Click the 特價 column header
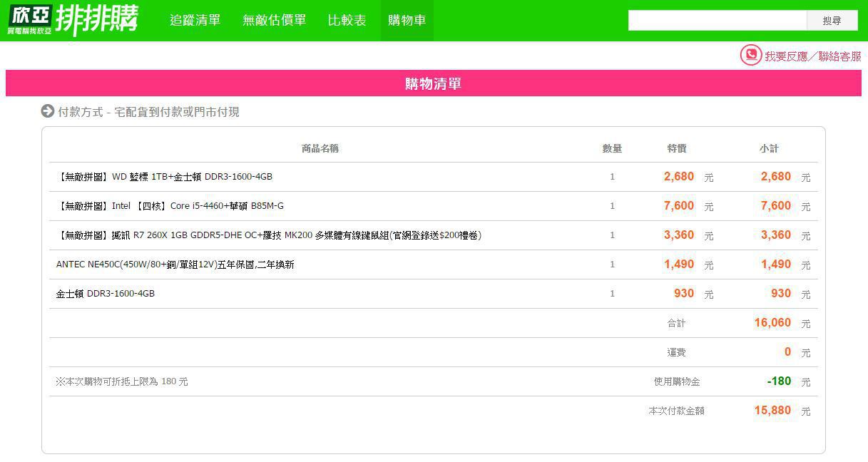Image resolution: width=868 pixels, height=462 pixels. point(677,148)
